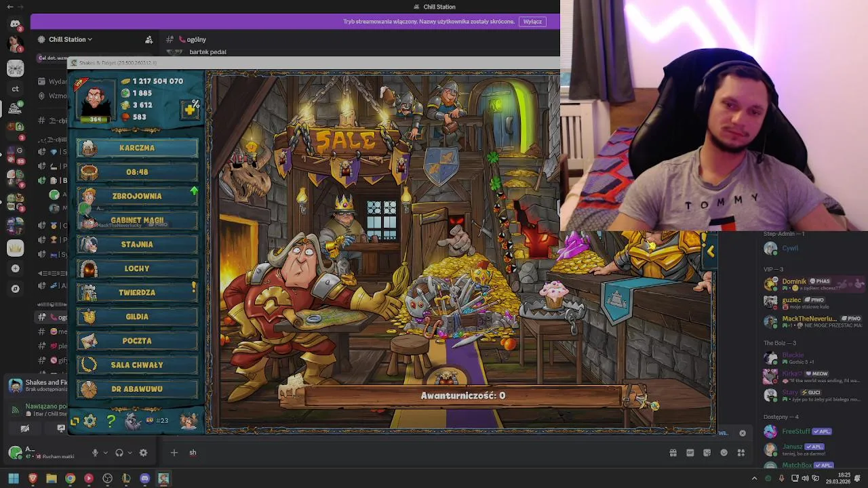Open the invite people icon next to Chill Station
The height and width of the screenshot is (488, 868).
[149, 39]
